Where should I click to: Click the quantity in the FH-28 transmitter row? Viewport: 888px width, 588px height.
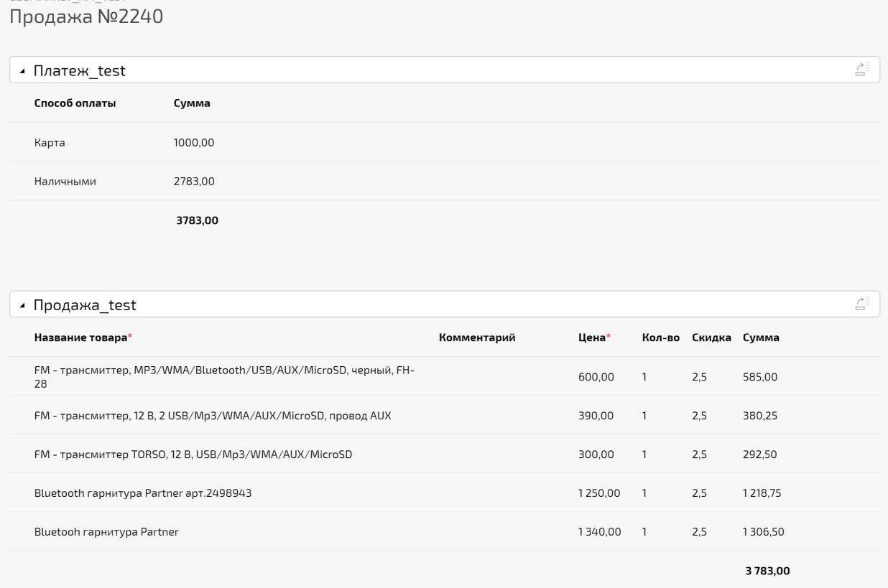pos(644,377)
